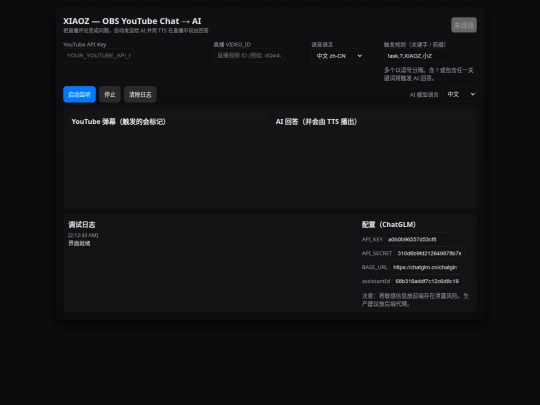Click the 配置 (ChatGLM) heading
This screenshot has width=540, height=405.
click(388, 225)
